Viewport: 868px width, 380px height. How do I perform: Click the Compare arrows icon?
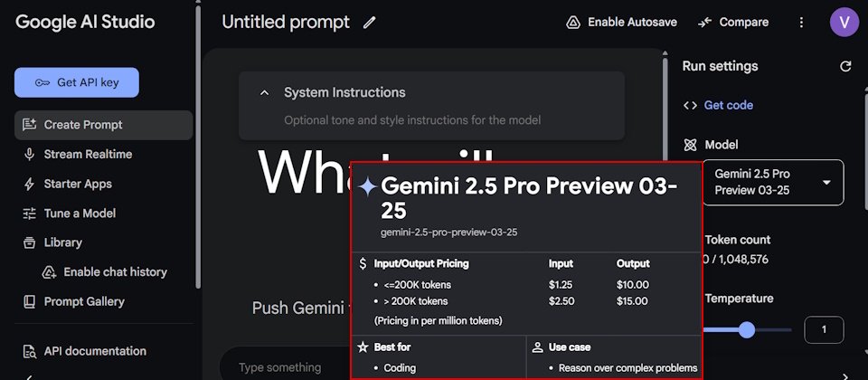pyautogui.click(x=704, y=23)
